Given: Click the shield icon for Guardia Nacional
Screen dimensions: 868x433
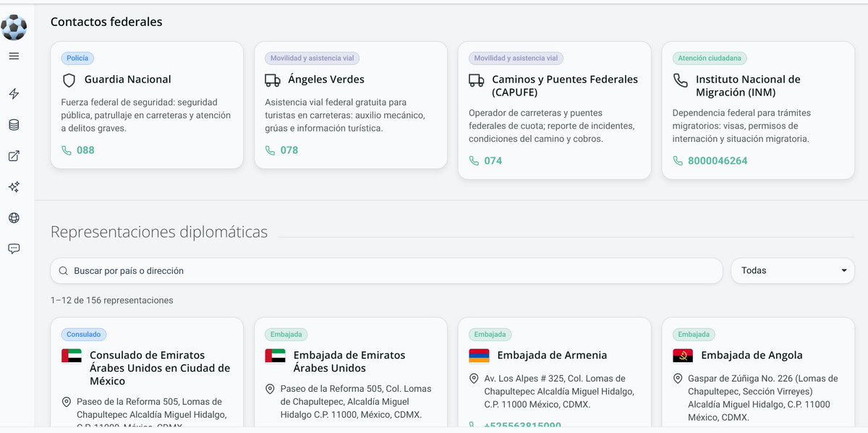Looking at the screenshot, I should (69, 80).
